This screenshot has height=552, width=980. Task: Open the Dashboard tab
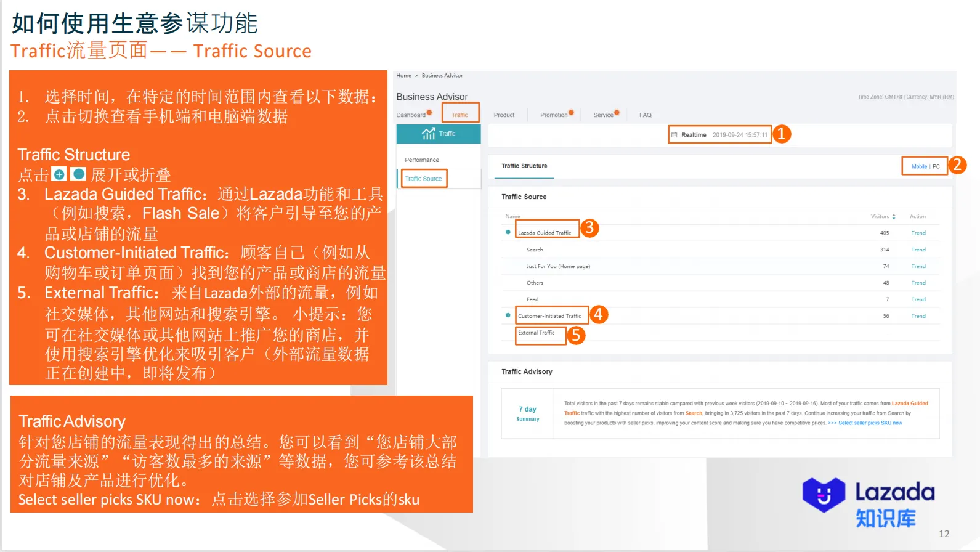pyautogui.click(x=411, y=115)
